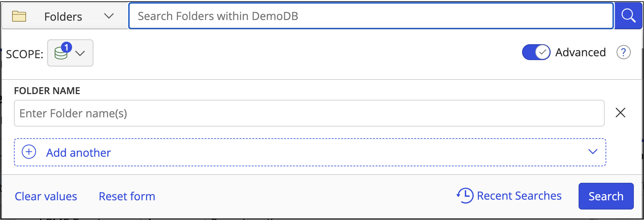Turn off the Advanced toggle switch
644x220 pixels.
click(536, 52)
